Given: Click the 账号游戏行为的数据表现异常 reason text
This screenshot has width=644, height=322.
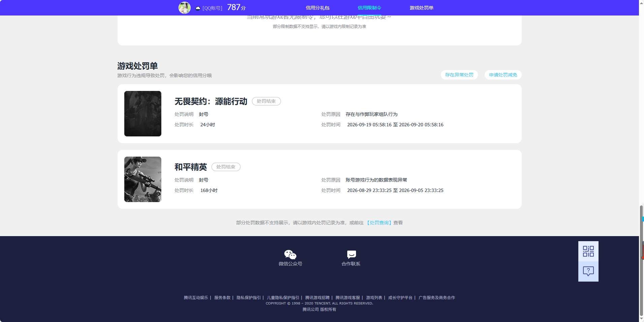Looking at the screenshot, I should point(376,180).
